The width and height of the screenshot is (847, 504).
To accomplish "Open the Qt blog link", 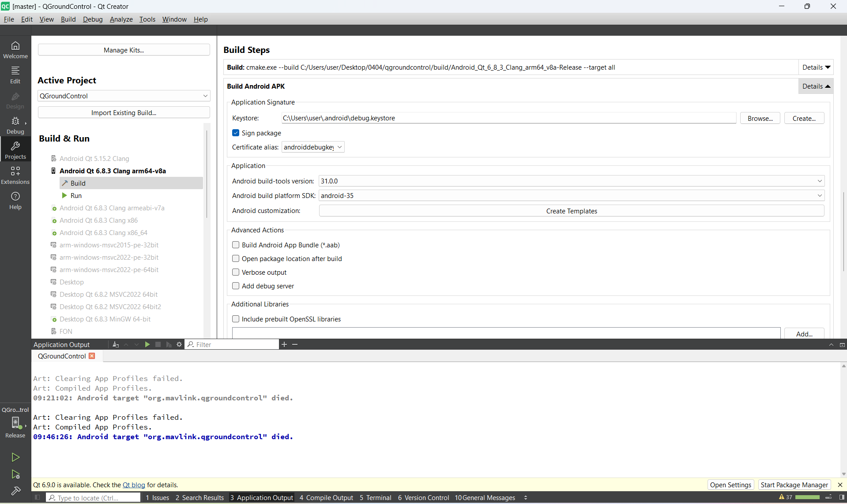I will [134, 485].
